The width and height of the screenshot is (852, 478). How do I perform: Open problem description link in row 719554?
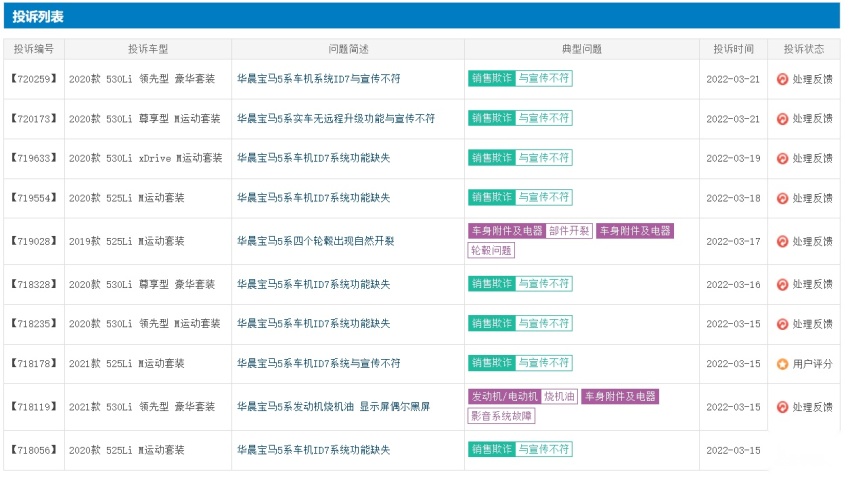coord(314,198)
